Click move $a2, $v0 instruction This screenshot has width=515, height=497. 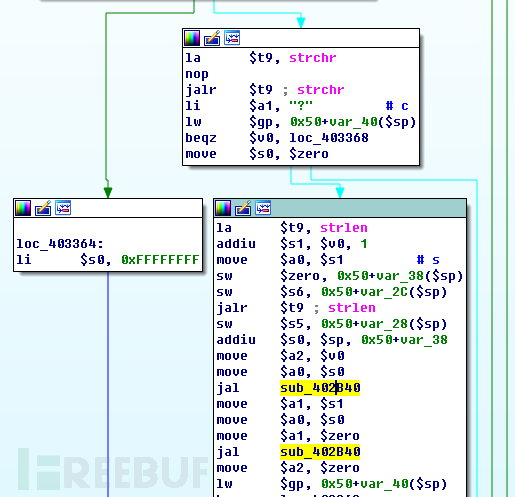[280, 356]
